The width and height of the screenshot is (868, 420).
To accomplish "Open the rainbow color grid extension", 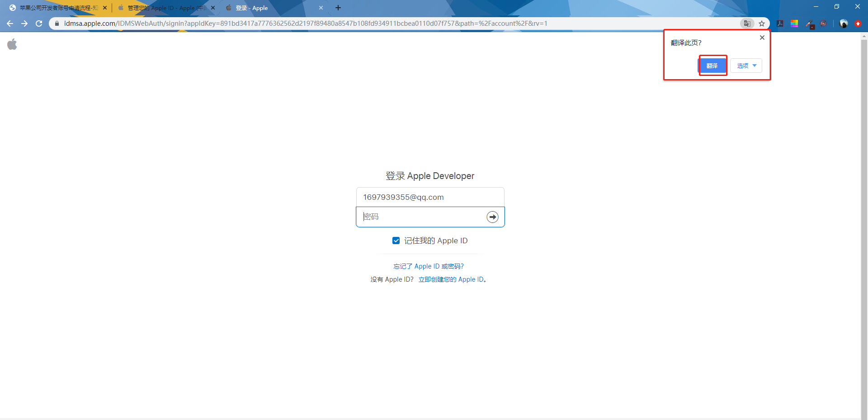I will (x=794, y=24).
